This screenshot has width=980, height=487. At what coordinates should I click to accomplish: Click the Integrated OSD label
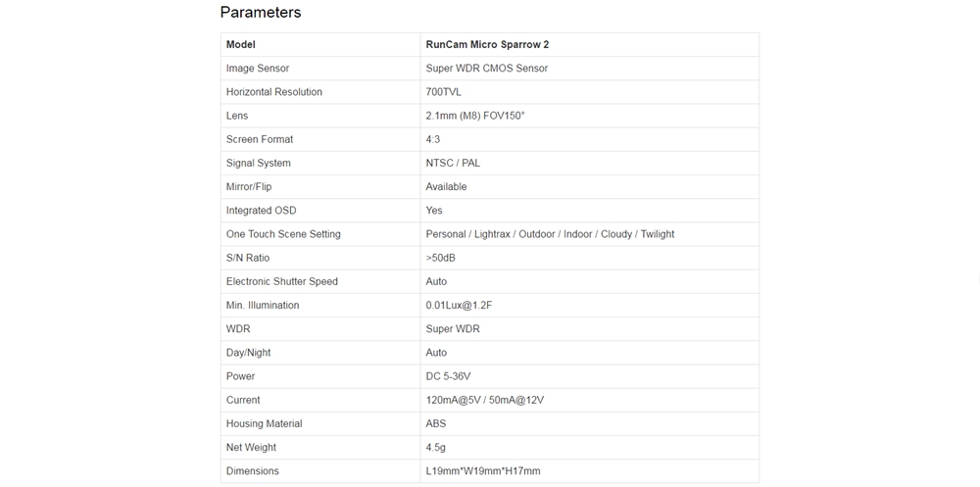click(261, 211)
